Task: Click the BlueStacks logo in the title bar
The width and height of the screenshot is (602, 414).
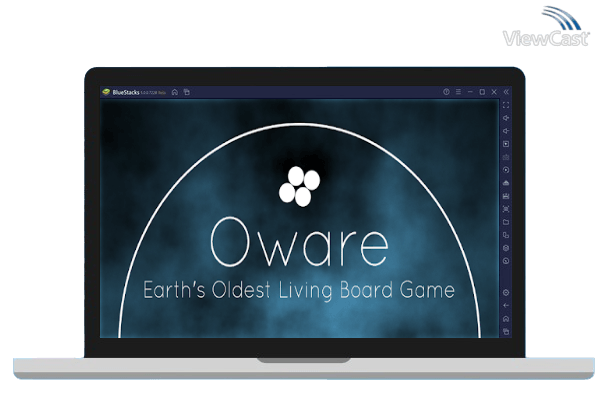Action: (x=106, y=92)
